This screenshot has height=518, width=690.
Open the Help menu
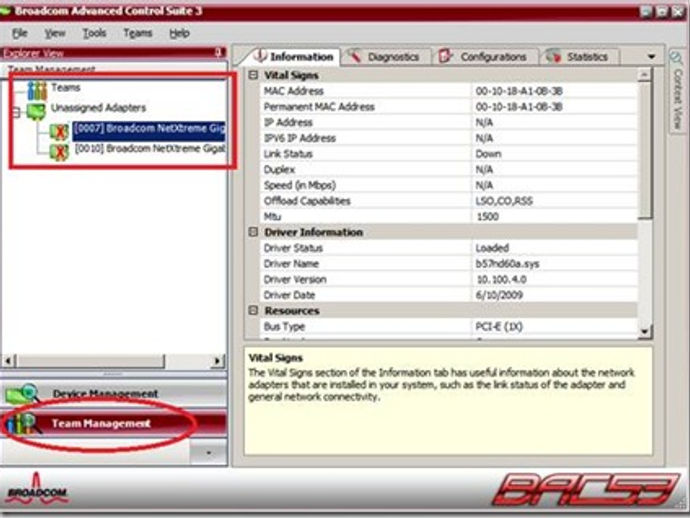point(180,33)
